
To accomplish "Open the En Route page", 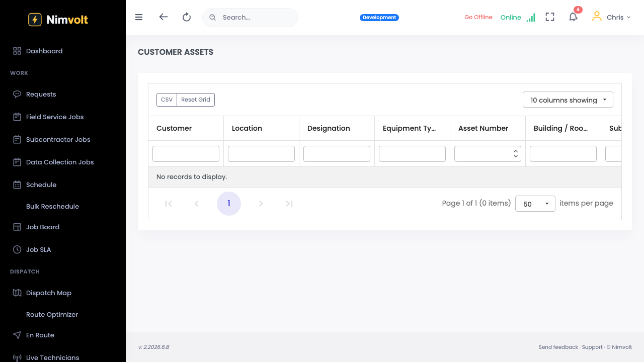I will [x=40, y=335].
